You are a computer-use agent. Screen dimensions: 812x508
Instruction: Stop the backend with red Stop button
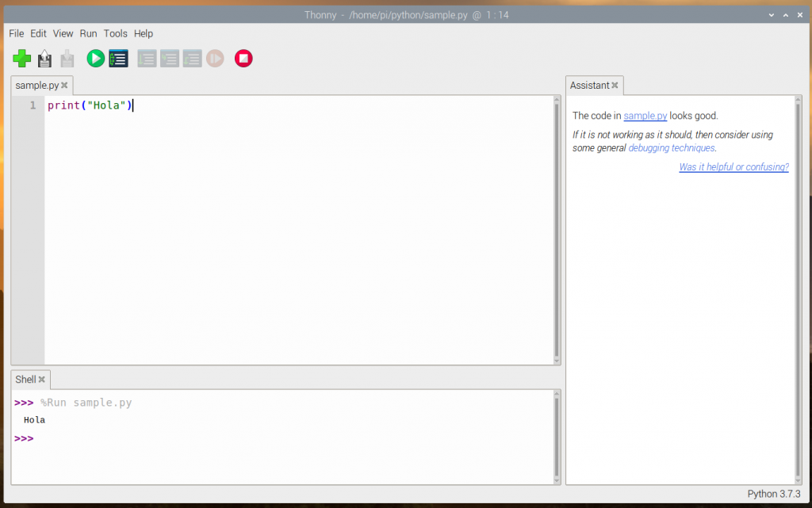point(243,59)
